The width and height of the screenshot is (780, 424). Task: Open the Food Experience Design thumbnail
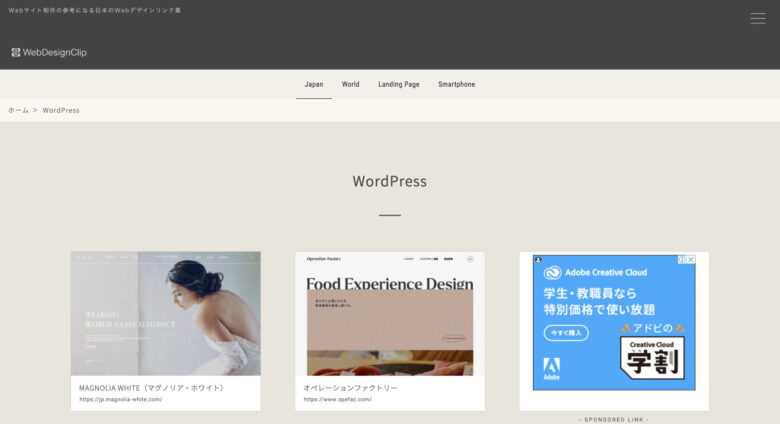[390, 314]
